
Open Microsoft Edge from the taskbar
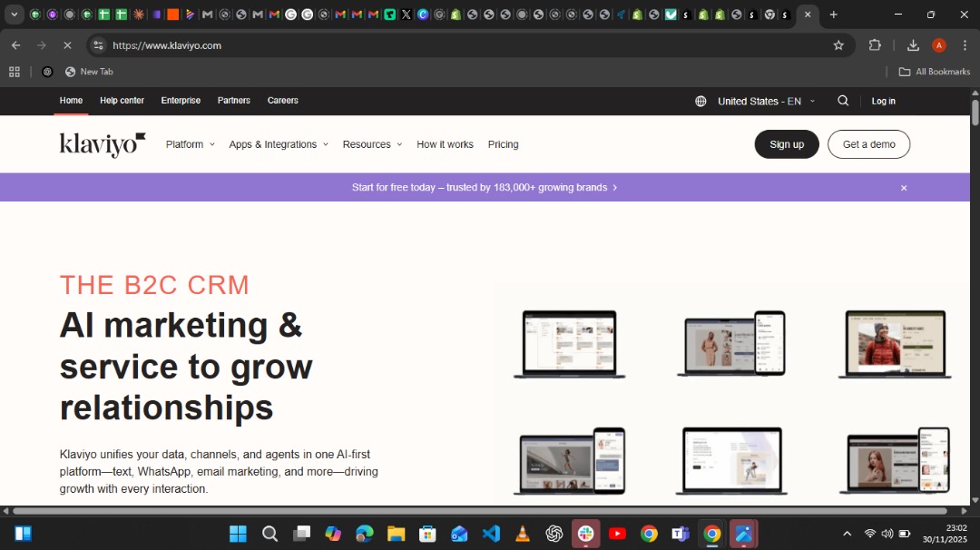pos(365,534)
